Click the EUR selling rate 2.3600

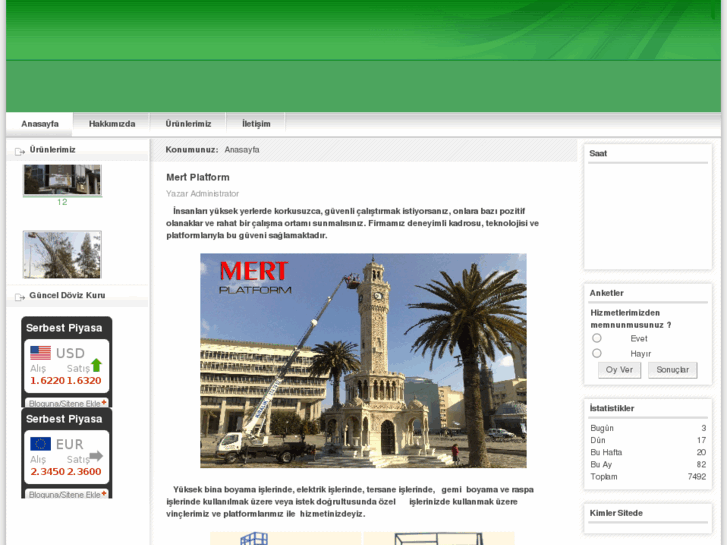click(84, 472)
